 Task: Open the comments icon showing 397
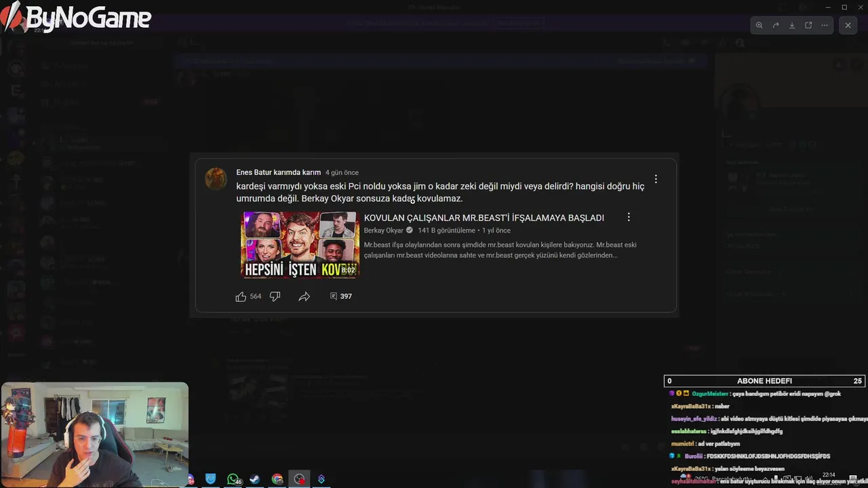coord(334,296)
